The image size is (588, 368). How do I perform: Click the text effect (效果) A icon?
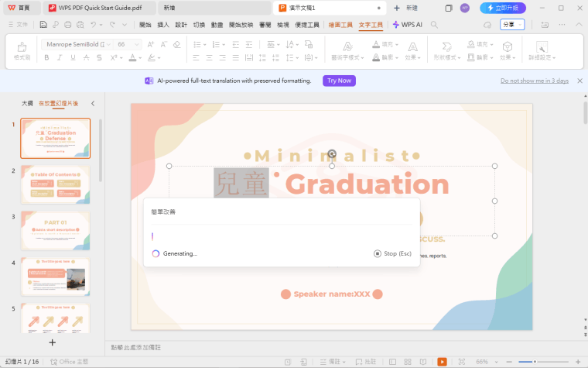click(x=413, y=46)
